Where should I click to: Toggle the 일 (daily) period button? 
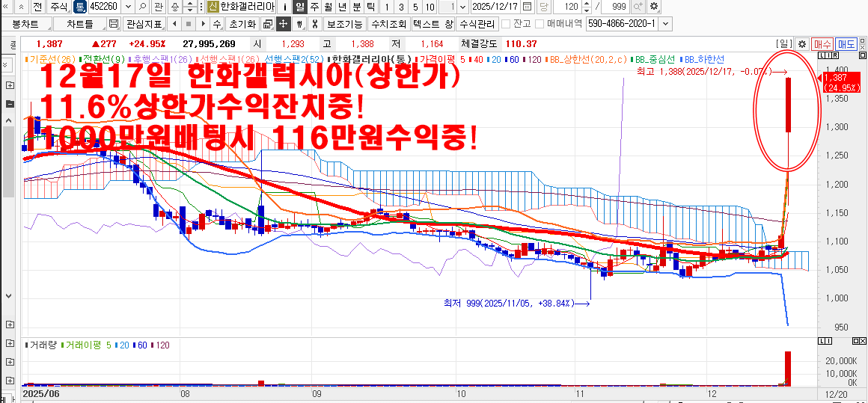pyautogui.click(x=299, y=7)
